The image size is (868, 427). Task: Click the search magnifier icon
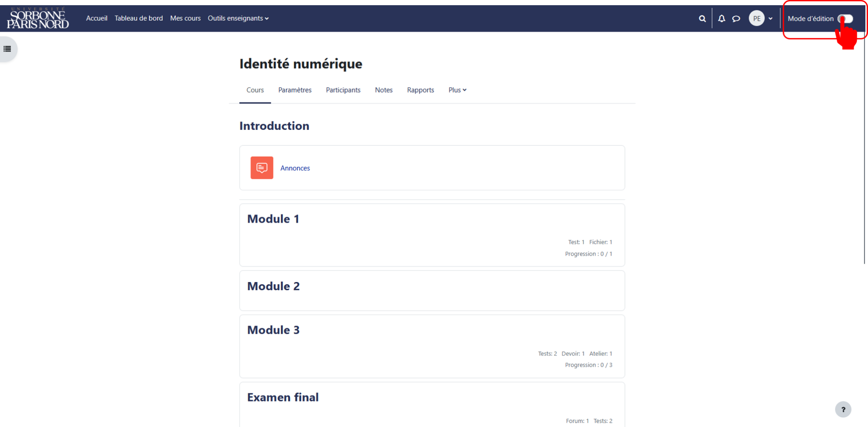point(702,19)
